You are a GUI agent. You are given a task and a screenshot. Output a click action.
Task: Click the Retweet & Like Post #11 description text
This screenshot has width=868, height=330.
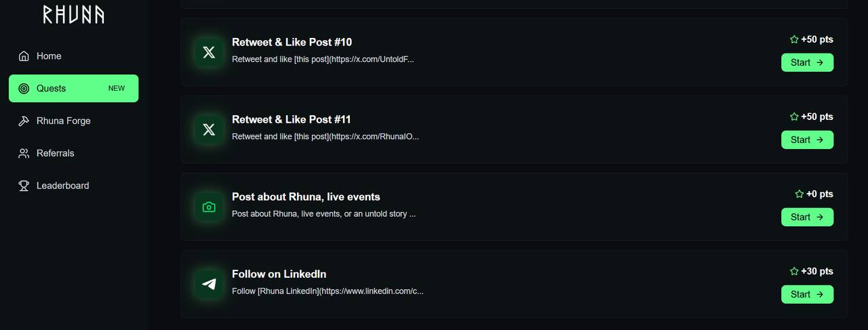coord(325,137)
